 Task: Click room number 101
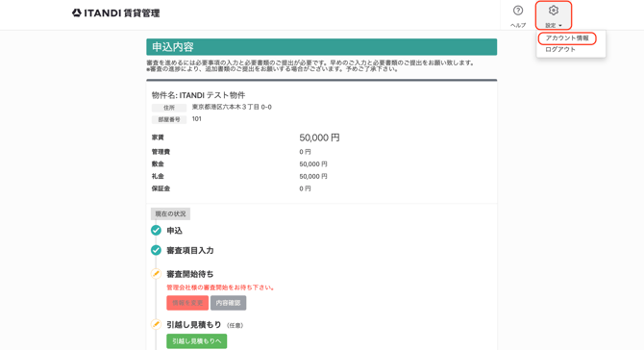(197, 118)
